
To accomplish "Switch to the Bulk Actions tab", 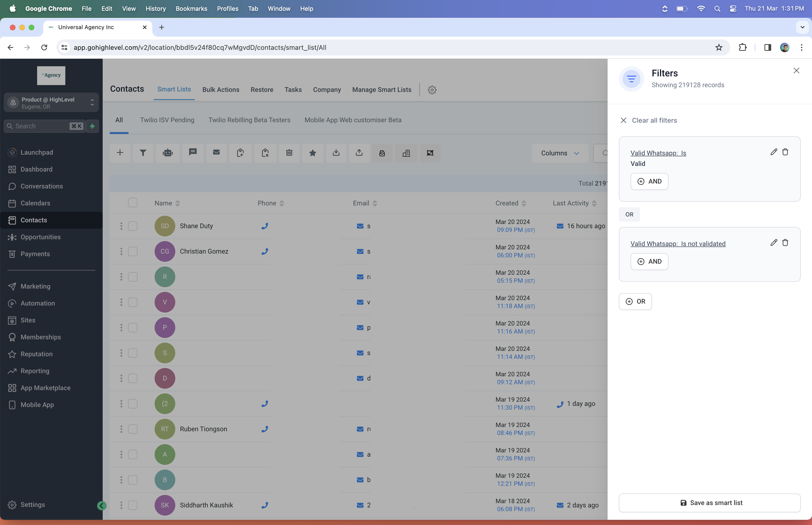I will (x=221, y=90).
